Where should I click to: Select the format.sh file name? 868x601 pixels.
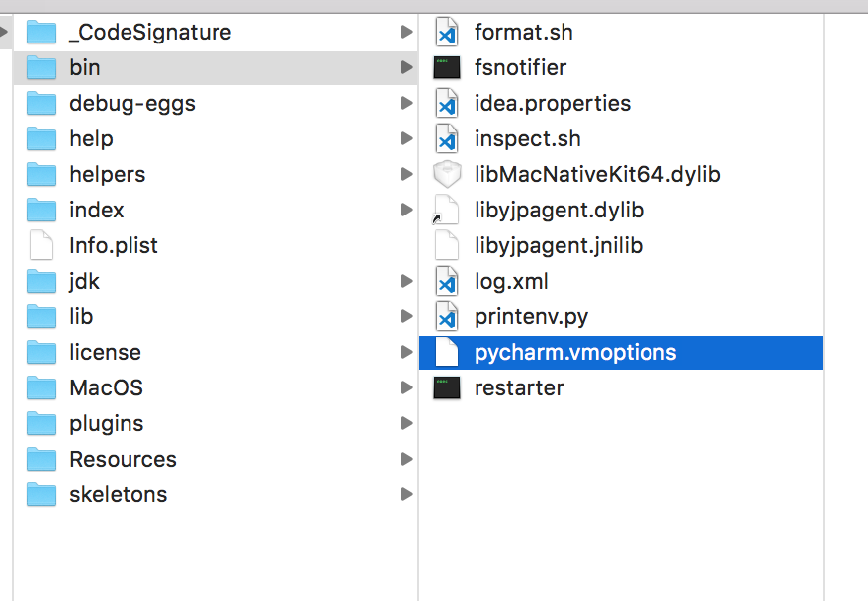pyautogui.click(x=524, y=32)
